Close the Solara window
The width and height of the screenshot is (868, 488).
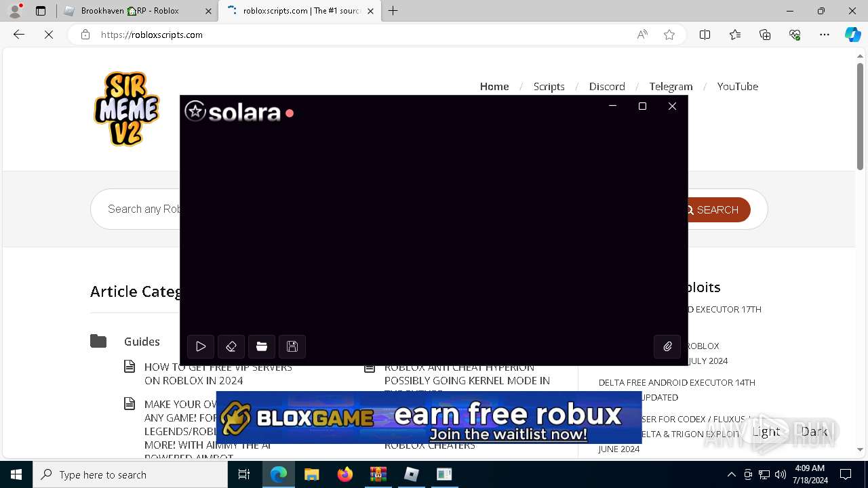[x=672, y=106]
